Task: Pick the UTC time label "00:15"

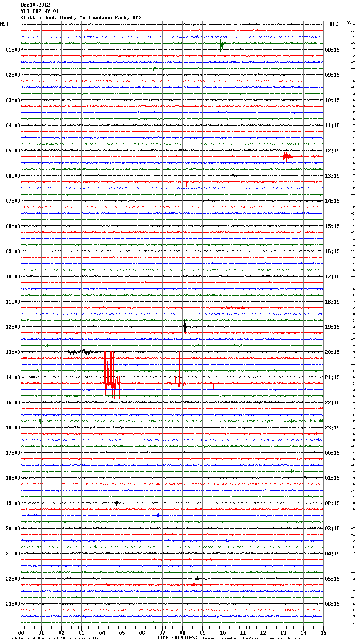Action: tap(332, 453)
